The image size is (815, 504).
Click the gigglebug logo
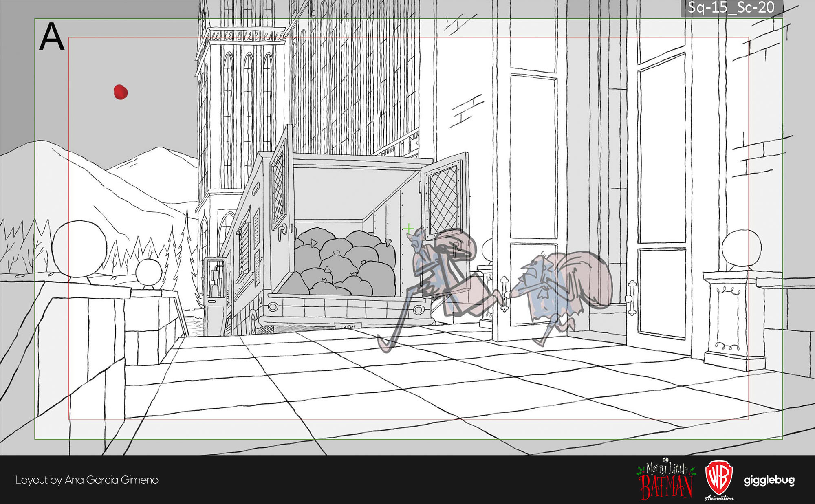[769, 481]
